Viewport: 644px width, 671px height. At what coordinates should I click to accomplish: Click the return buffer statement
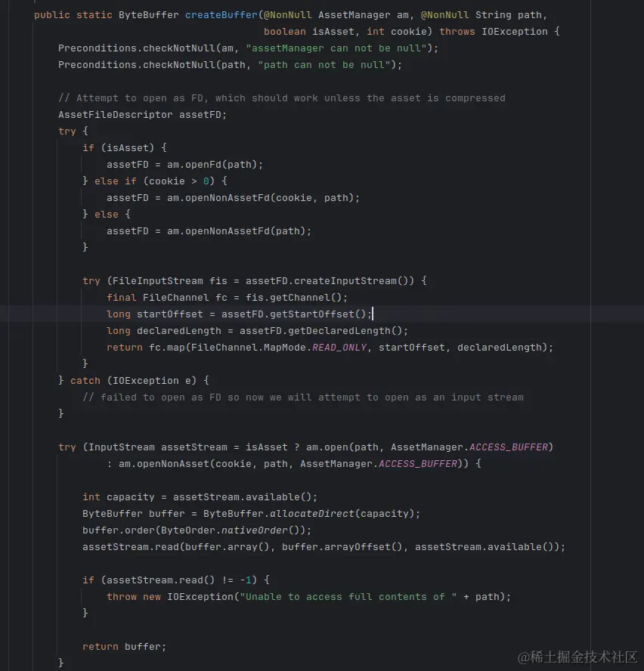pos(124,647)
